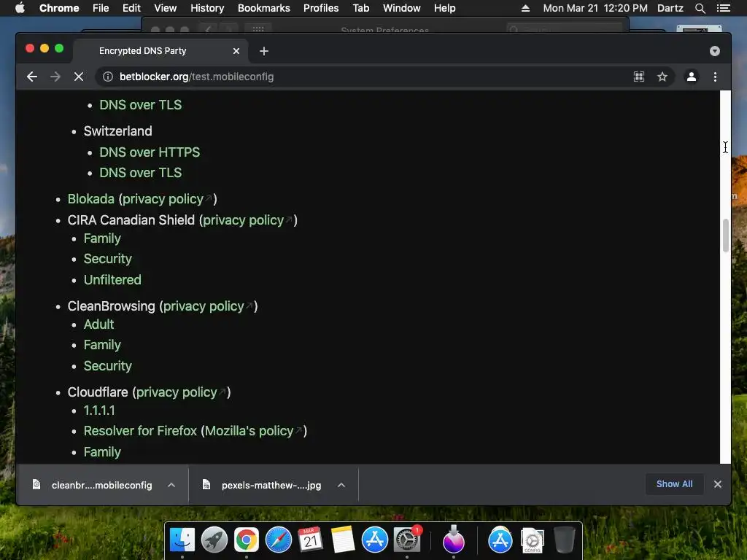Open the View menu
The image size is (747, 560).
point(166,8)
